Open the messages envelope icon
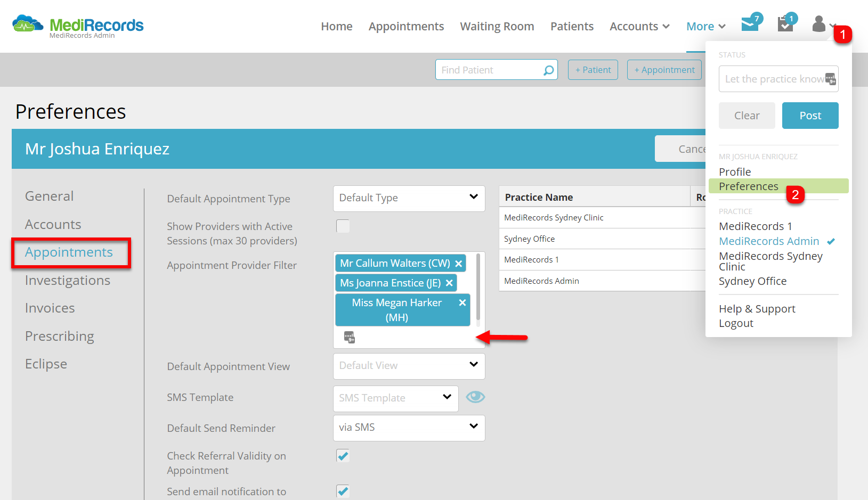868x500 pixels. tap(750, 24)
